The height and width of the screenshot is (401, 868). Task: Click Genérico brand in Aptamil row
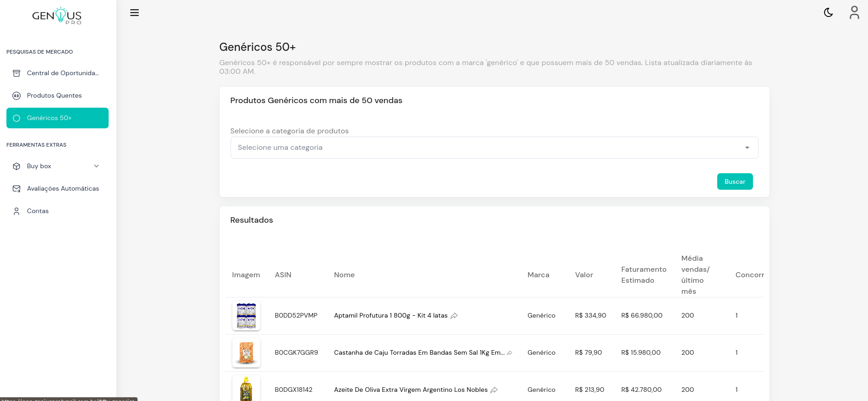[x=541, y=316]
